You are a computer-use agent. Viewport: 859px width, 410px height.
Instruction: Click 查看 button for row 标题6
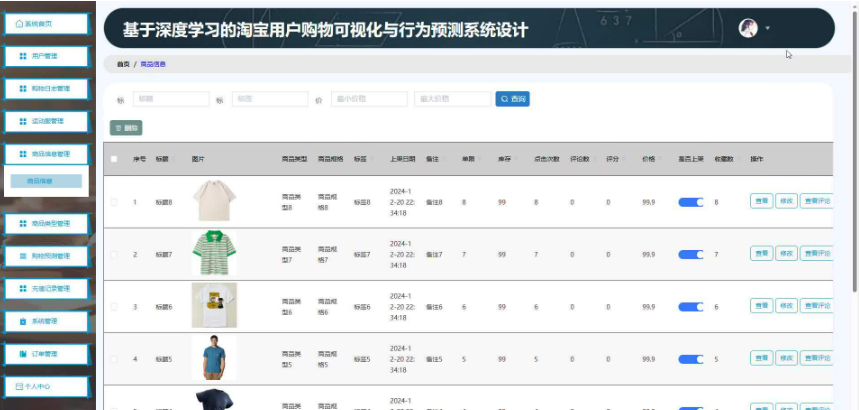pos(761,306)
